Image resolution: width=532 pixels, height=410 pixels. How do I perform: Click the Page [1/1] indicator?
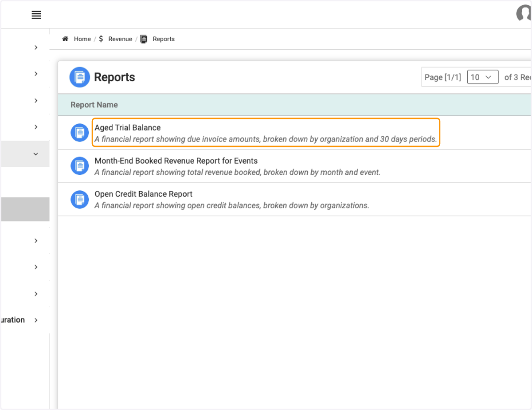point(442,77)
